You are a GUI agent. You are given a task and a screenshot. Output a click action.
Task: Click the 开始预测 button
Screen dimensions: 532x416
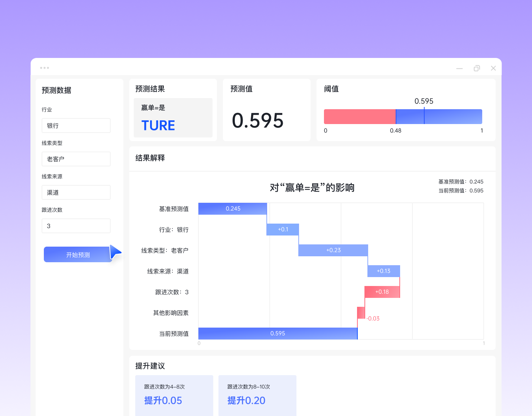click(78, 255)
